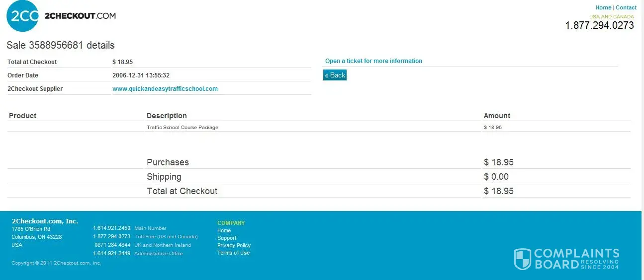Open footer Home link under Company
Image resolution: width=644 pixels, height=280 pixels.
[x=224, y=230]
